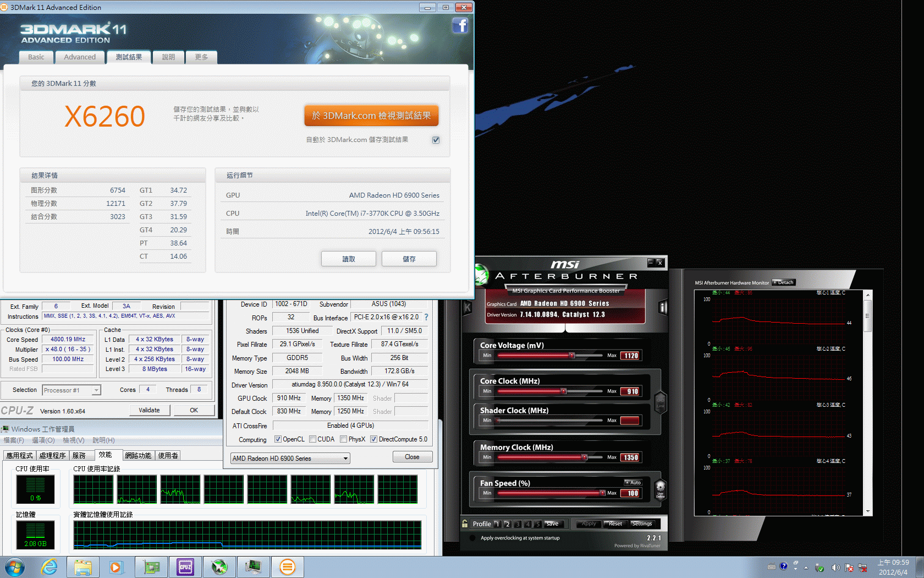Click the CPU-Z OK button
The width and height of the screenshot is (924, 578).
[x=194, y=410]
